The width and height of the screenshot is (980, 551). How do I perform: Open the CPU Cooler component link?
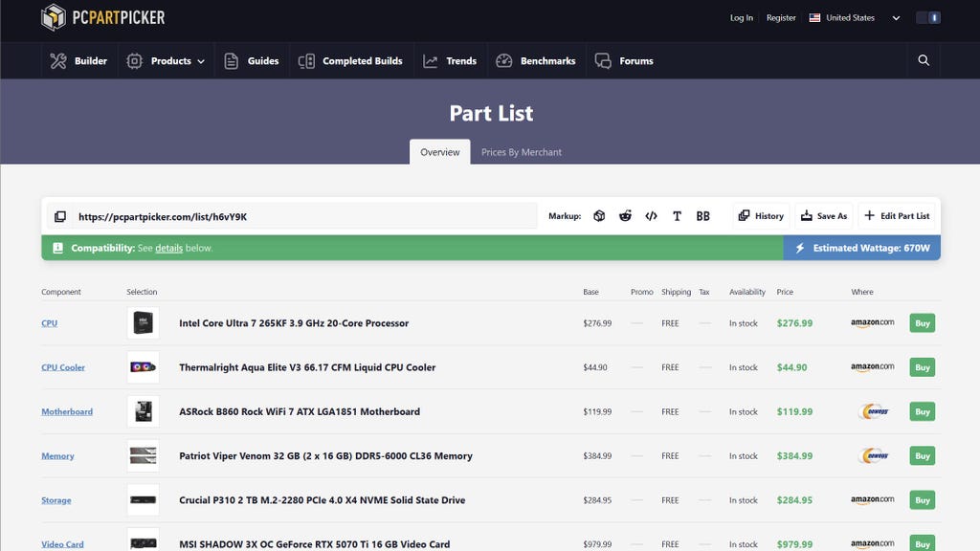pos(63,367)
